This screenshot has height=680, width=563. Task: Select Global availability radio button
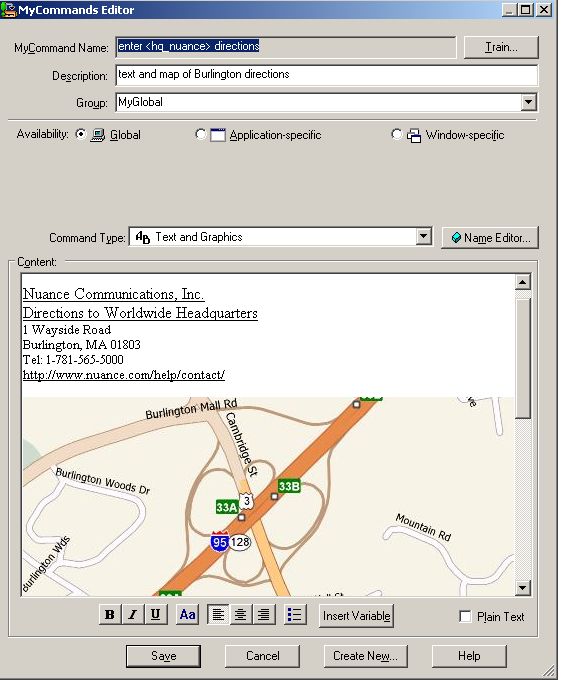click(x=81, y=134)
